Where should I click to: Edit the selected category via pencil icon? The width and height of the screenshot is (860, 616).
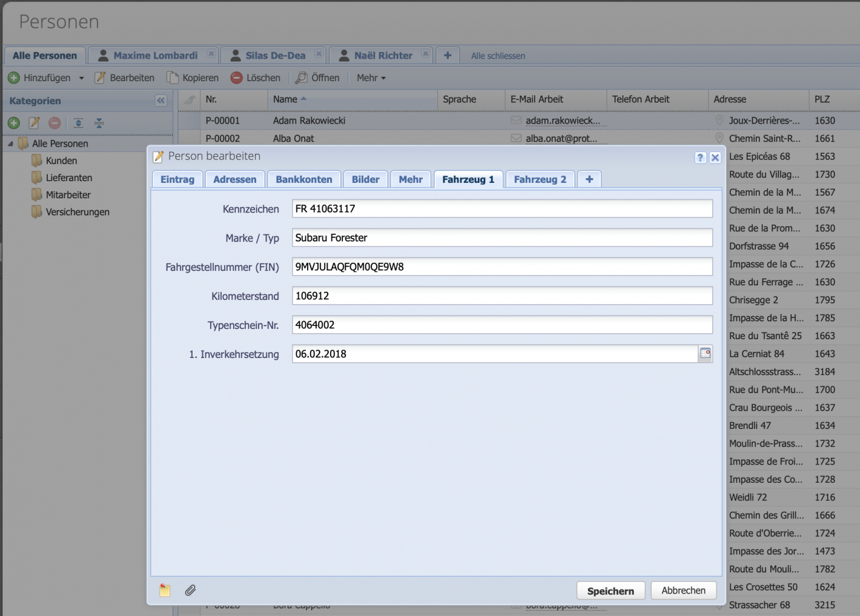click(x=34, y=122)
